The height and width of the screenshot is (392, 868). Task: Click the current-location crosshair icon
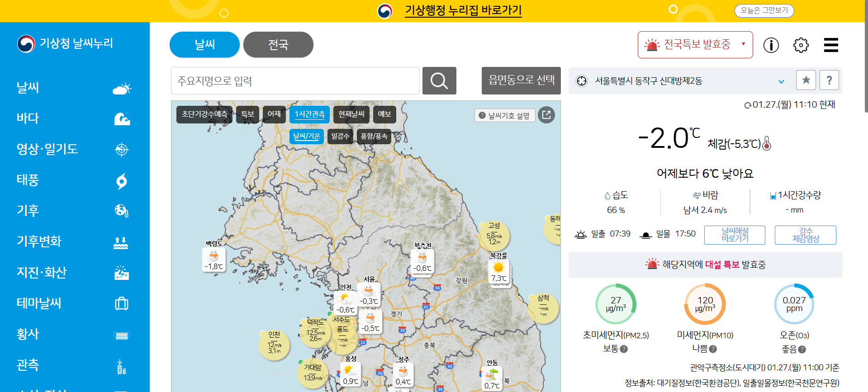pyautogui.click(x=582, y=81)
